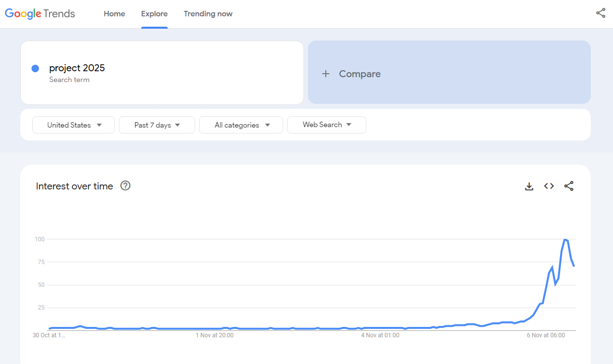Click the 50 y-axis value

41,285
